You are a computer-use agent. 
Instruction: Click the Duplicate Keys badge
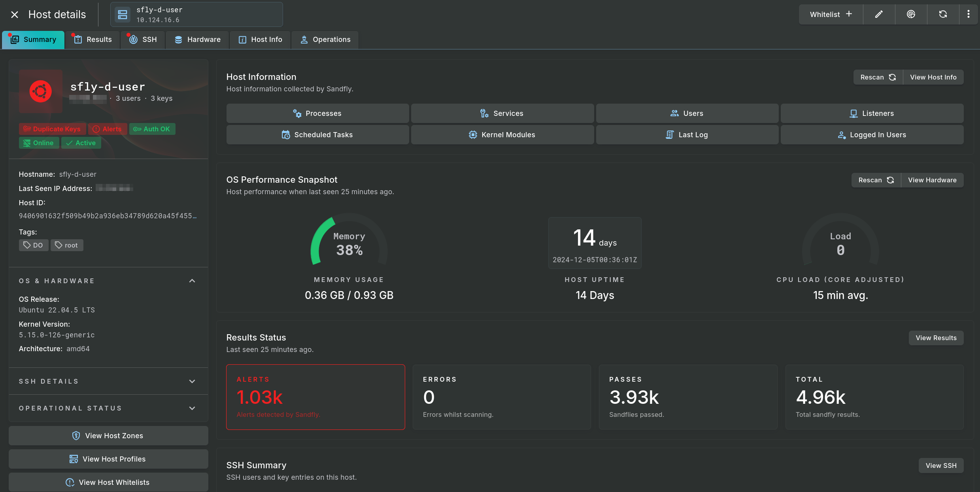(x=53, y=129)
